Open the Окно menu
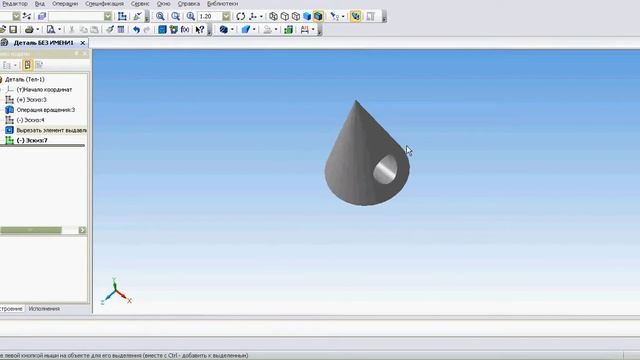Image resolution: width=640 pixels, height=360 pixels. 164,4
